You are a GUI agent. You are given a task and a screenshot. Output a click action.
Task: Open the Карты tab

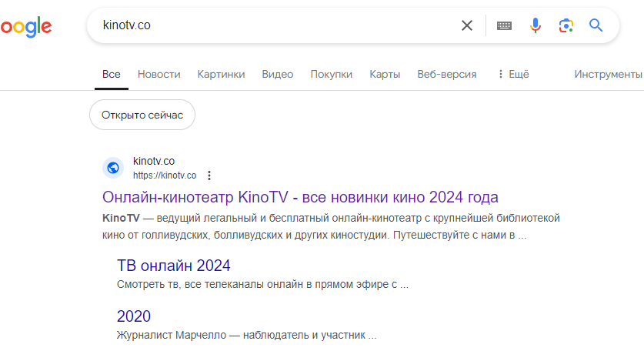385,75
